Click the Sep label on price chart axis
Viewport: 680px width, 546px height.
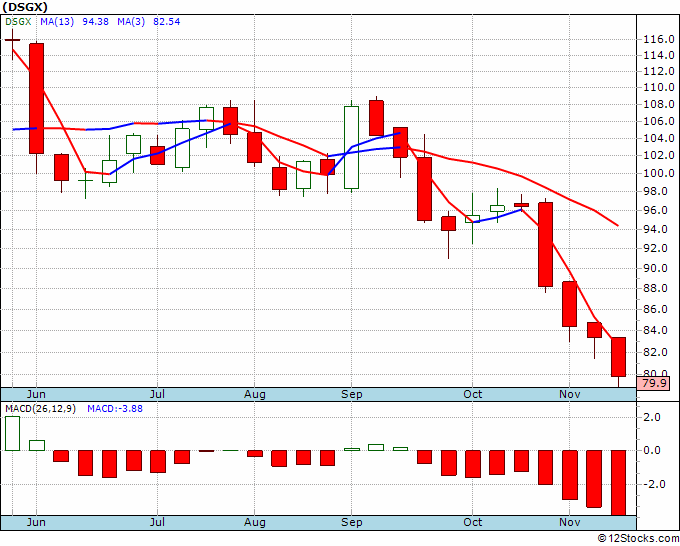tap(351, 394)
